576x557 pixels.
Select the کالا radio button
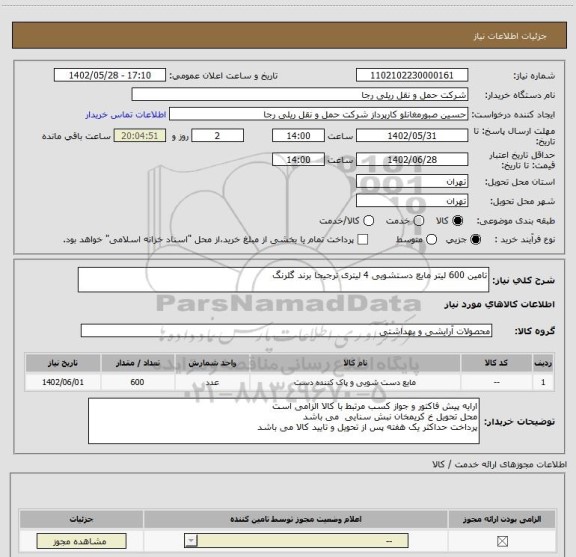tap(458, 220)
